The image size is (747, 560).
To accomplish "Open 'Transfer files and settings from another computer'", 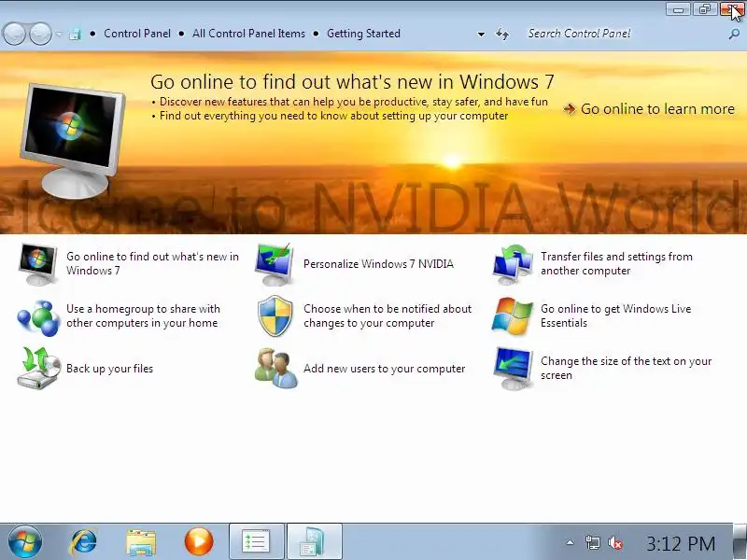I will [616, 264].
